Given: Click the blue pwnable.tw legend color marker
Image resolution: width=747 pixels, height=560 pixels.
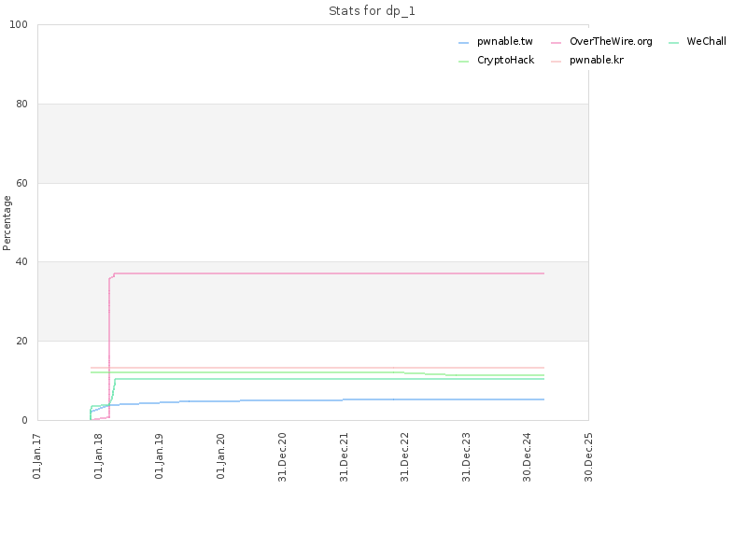Looking at the screenshot, I should point(463,43).
